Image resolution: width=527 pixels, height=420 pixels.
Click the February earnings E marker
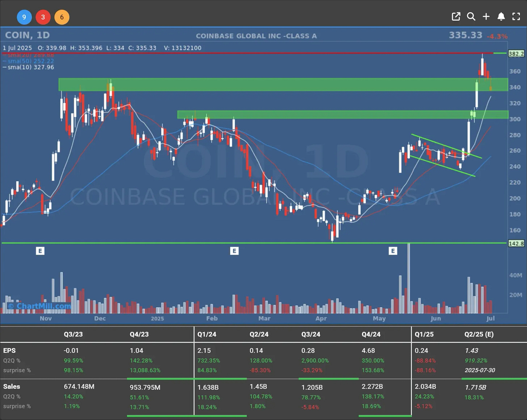[234, 251]
